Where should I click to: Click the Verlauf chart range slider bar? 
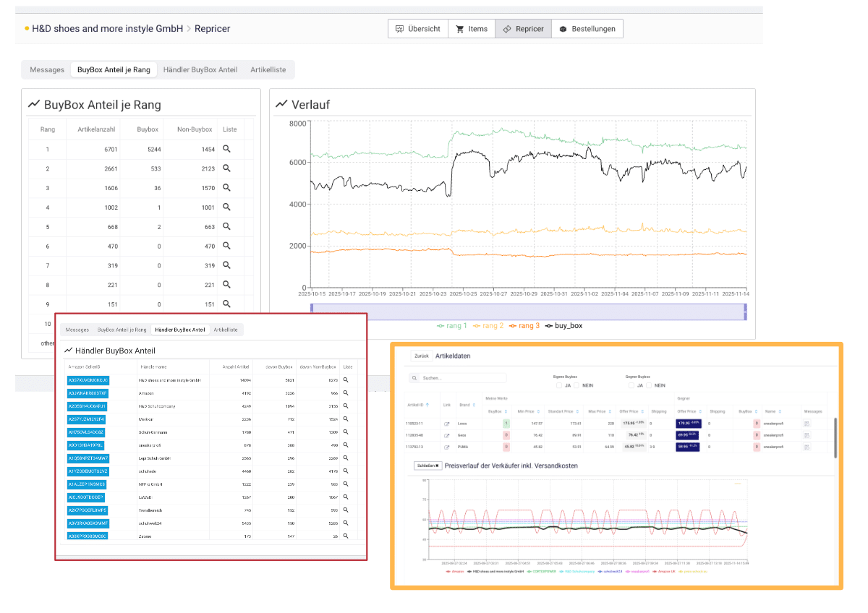click(528, 312)
